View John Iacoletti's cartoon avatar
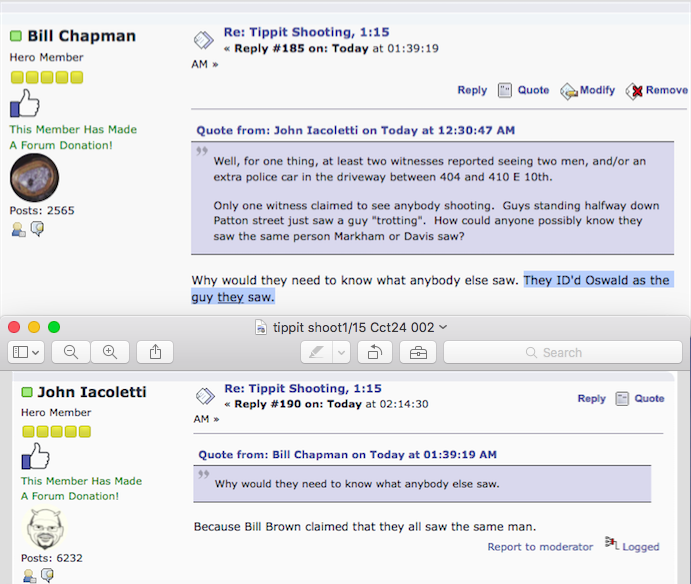Screen dimensions: 691x584 45,528
